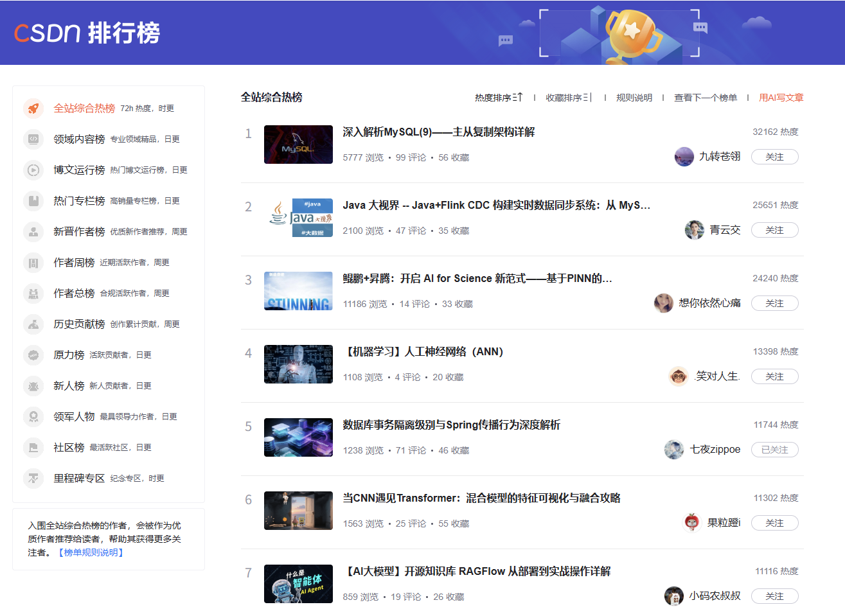845x616 pixels.
Task: Click the icon beside 社区榜
Action: 33,447
